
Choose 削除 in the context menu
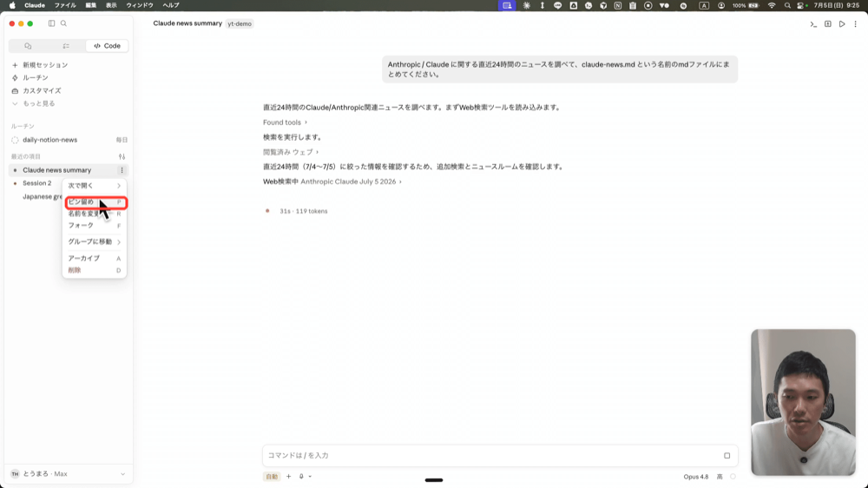coord(94,270)
